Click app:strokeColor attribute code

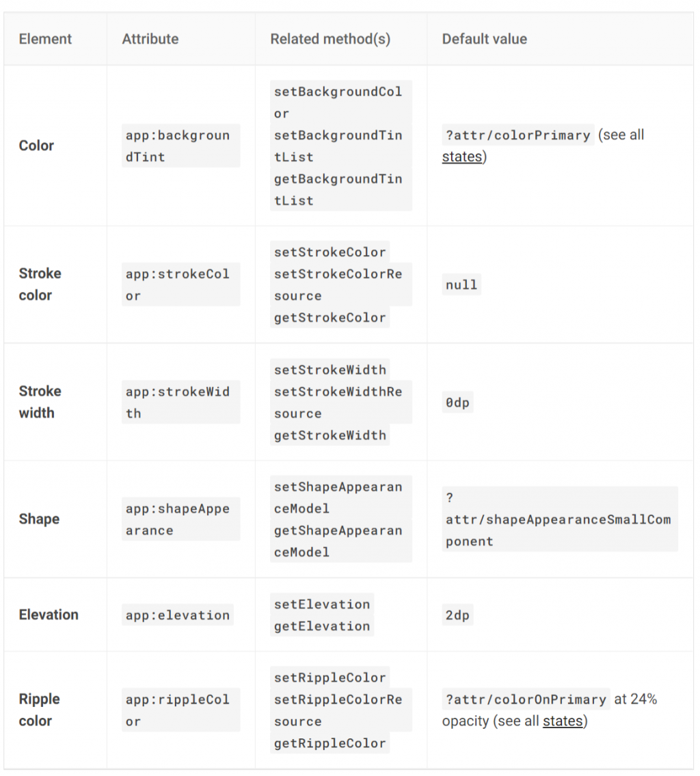click(x=177, y=284)
